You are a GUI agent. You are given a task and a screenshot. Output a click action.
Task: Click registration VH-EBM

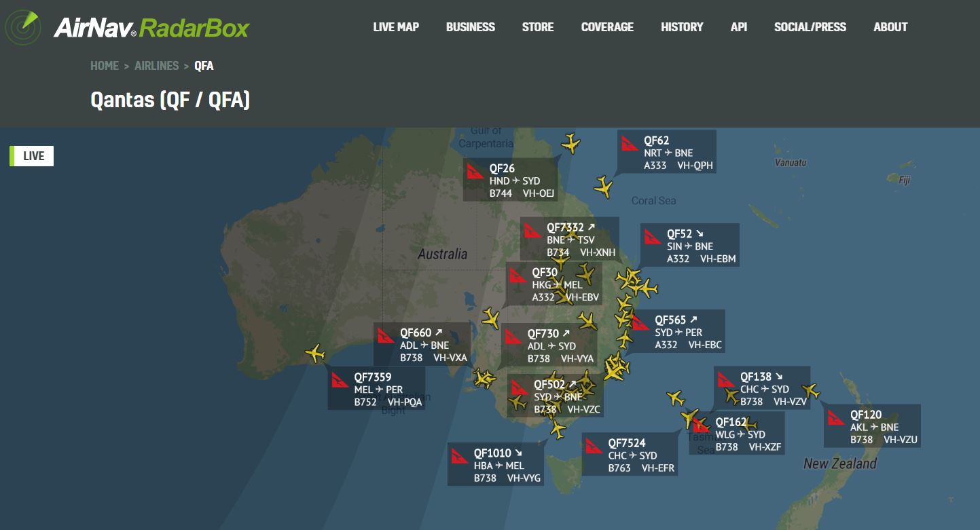[718, 259]
